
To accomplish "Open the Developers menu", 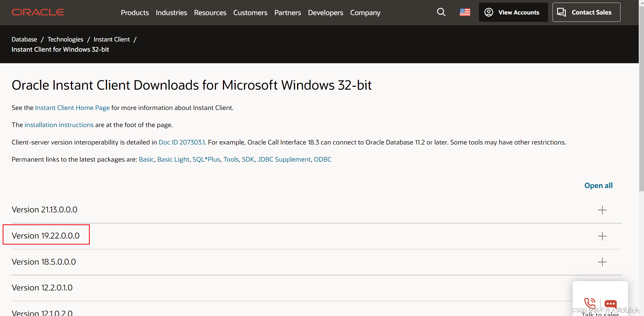I will pos(325,12).
